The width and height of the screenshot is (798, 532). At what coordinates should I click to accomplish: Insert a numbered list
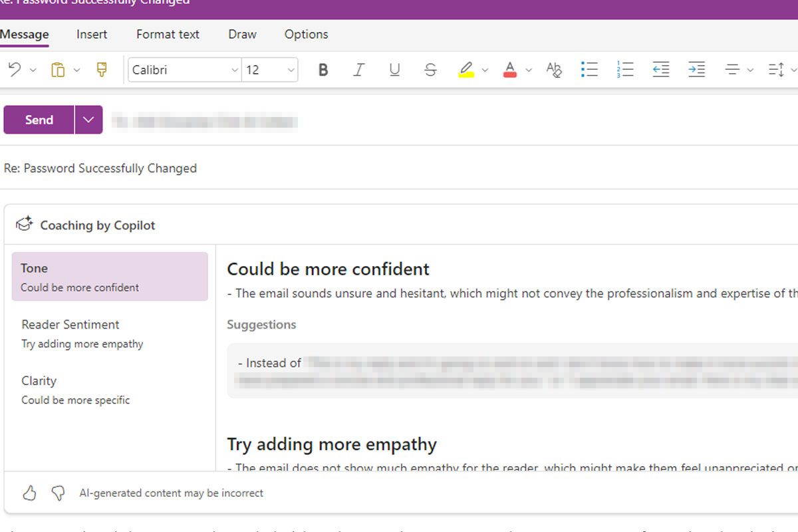click(625, 70)
